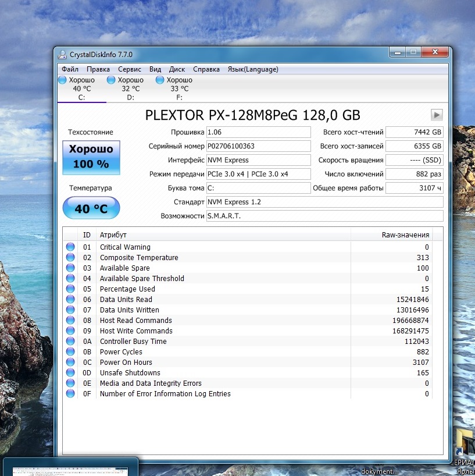Screen dimensions: 475x476
Task: Open the Правка menu
Action: click(x=98, y=69)
